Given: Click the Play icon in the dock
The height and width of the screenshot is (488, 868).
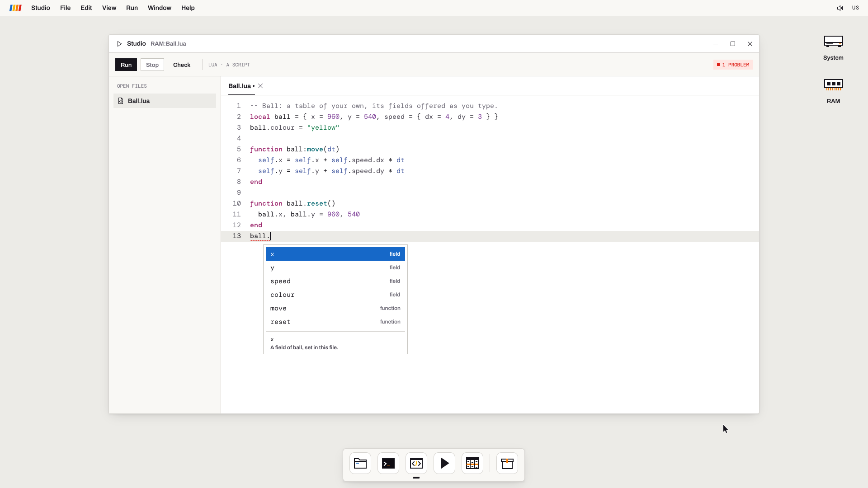Looking at the screenshot, I should pyautogui.click(x=444, y=463).
